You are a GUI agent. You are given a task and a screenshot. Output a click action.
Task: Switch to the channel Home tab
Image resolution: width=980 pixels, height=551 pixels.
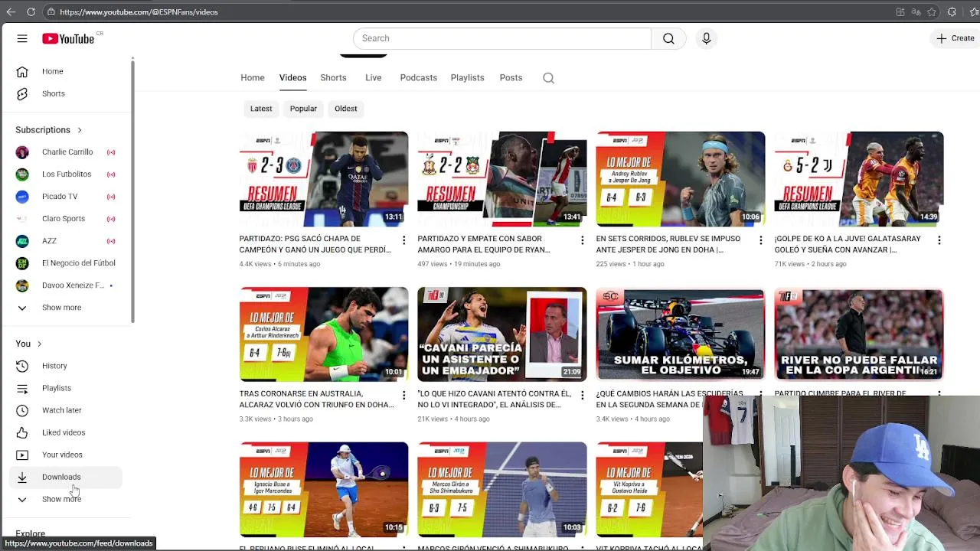pyautogui.click(x=253, y=77)
